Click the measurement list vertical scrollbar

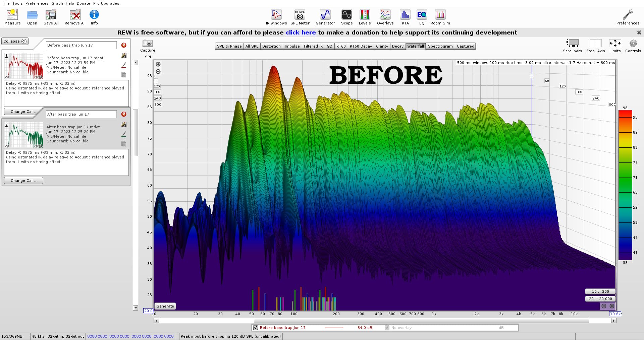(x=136, y=132)
